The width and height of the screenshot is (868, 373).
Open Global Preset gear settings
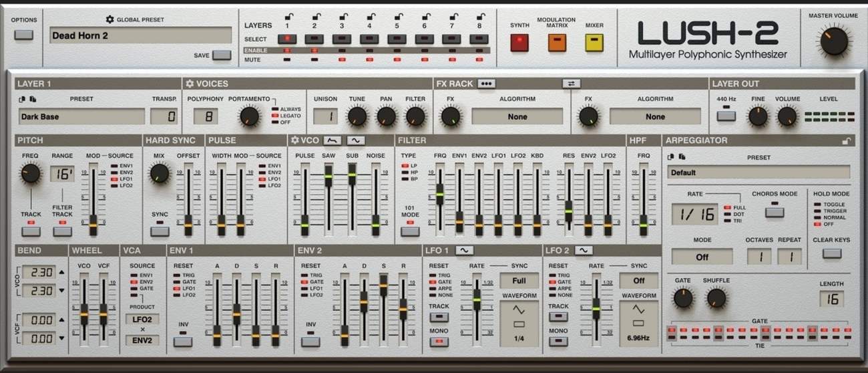110,19
